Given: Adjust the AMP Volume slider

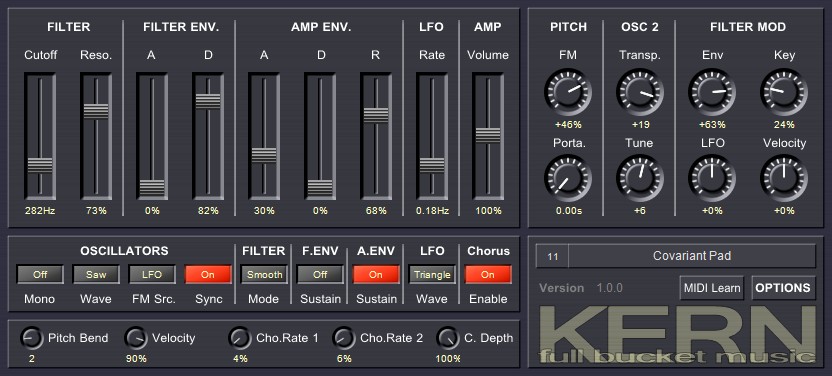Looking at the screenshot, I should (x=488, y=135).
